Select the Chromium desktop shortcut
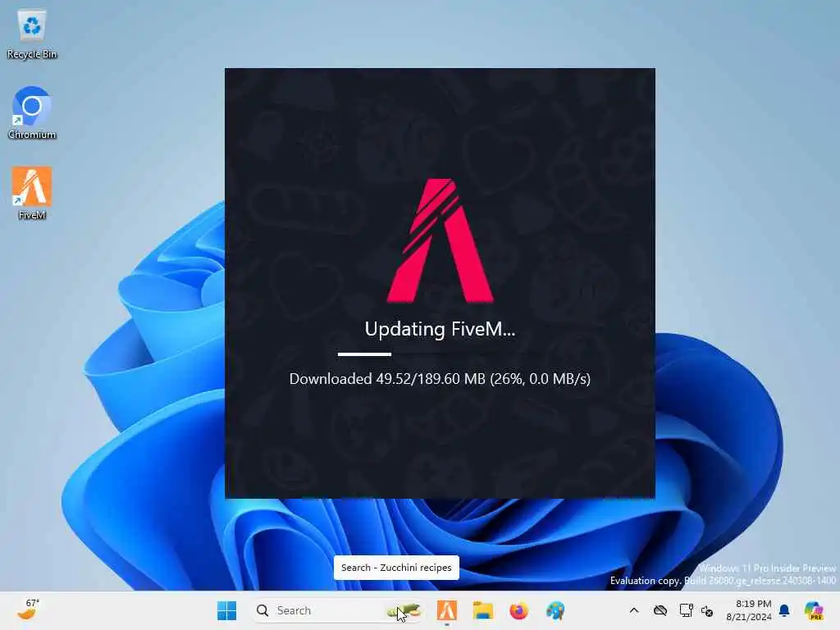Image resolution: width=840 pixels, height=630 pixels. click(x=32, y=114)
